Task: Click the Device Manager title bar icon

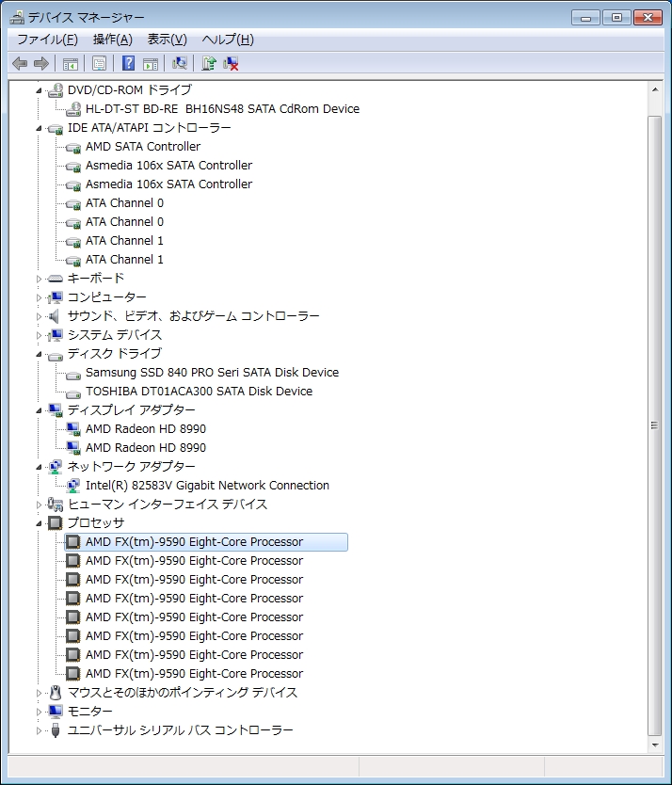Action: pos(17,18)
